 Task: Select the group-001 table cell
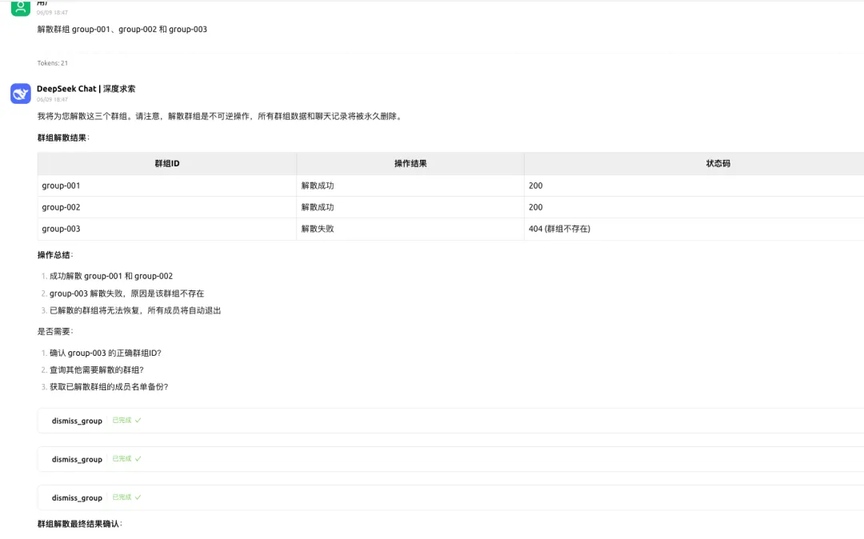click(x=167, y=186)
